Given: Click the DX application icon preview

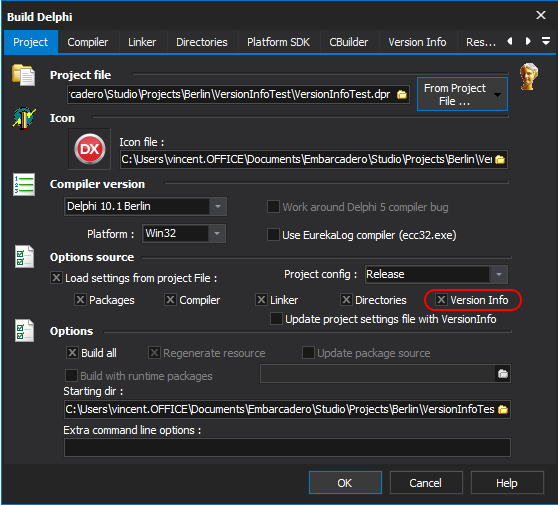Looking at the screenshot, I should tap(89, 148).
